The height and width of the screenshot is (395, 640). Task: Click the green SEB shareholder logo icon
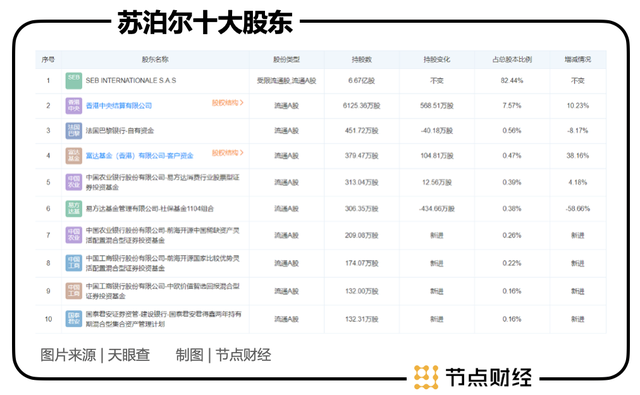click(74, 81)
